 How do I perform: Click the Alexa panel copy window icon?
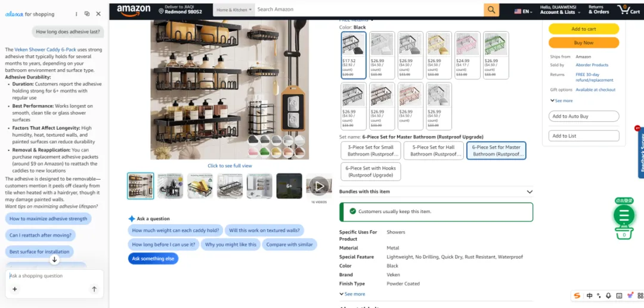[x=87, y=14]
